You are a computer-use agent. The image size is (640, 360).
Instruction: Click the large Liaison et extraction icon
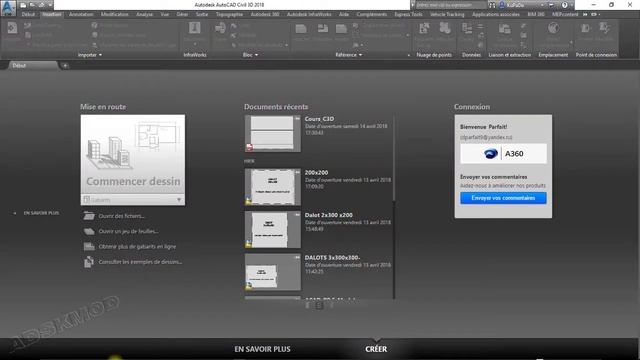tap(505, 28)
